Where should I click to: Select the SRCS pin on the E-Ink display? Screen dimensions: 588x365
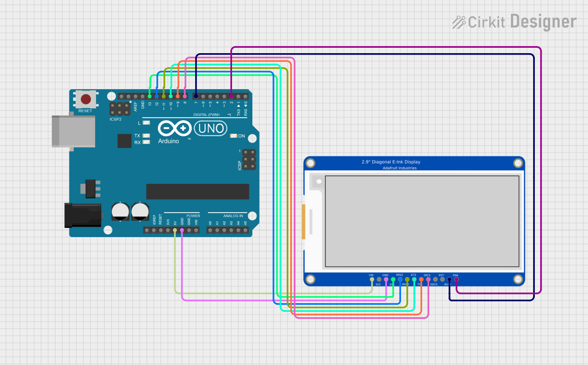(428, 279)
